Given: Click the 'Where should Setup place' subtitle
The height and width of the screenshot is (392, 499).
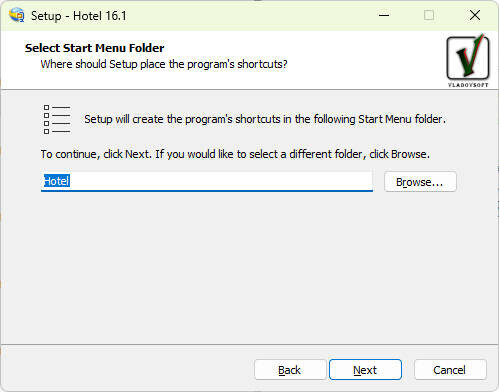Looking at the screenshot, I should tap(164, 64).
